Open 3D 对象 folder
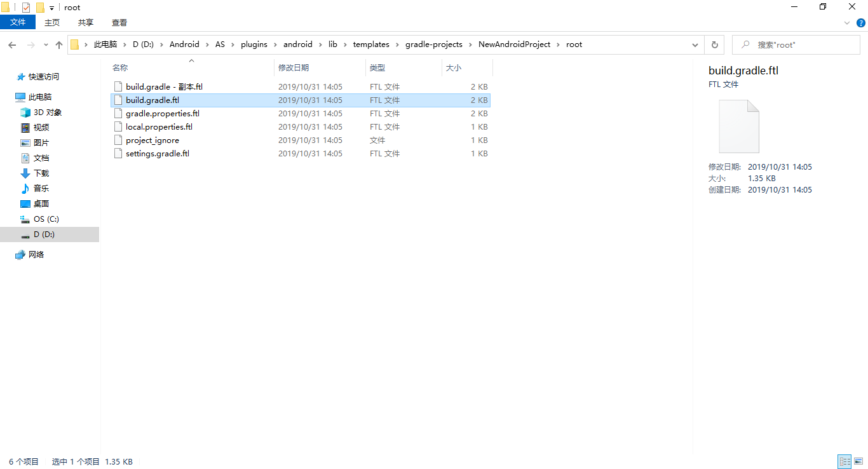Viewport: 868px width, 469px height. pos(48,112)
